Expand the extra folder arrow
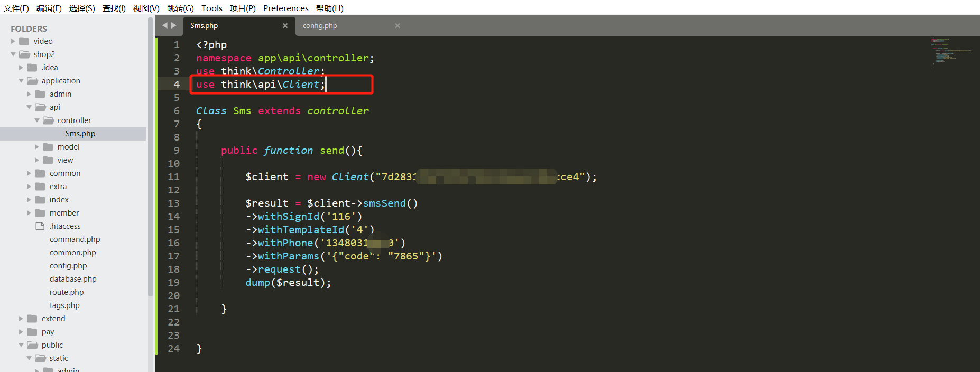This screenshot has width=980, height=372. click(x=29, y=187)
